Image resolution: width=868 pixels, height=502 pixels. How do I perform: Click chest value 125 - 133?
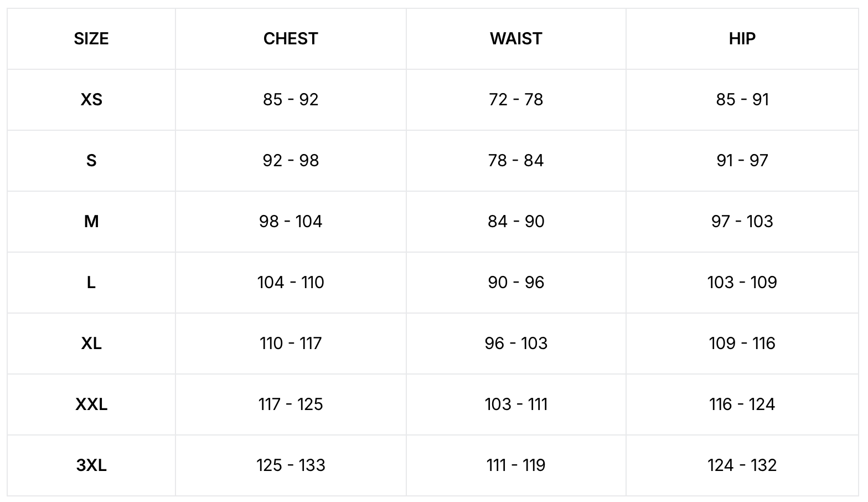pos(291,465)
